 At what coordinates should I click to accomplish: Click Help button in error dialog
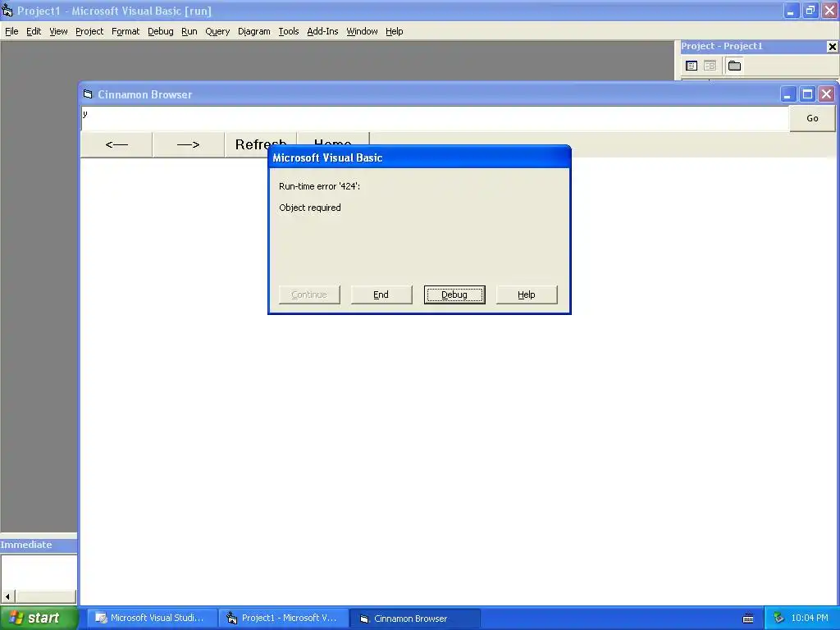pyautogui.click(x=527, y=294)
